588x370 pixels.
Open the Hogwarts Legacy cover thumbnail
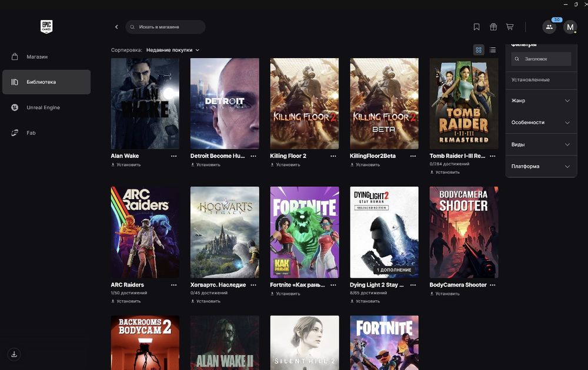point(225,232)
